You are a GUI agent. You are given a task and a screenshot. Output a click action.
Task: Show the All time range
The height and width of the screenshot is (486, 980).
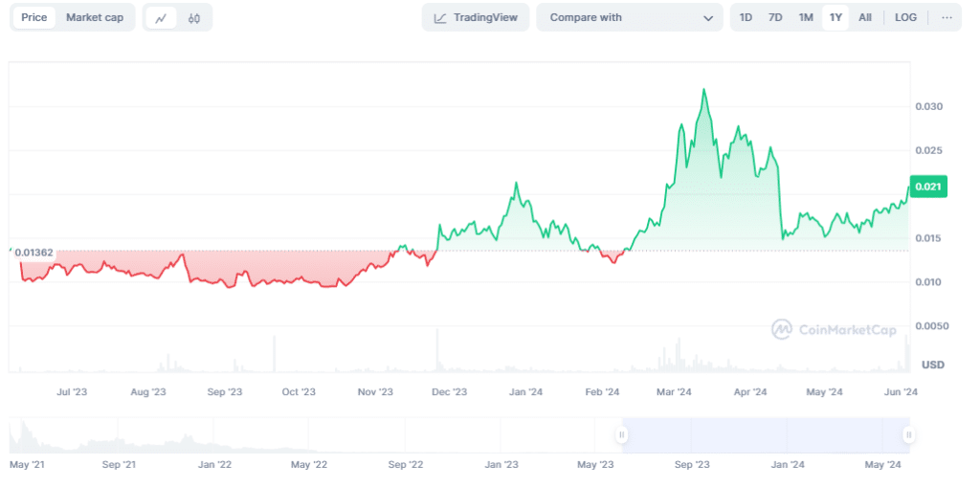[865, 17]
